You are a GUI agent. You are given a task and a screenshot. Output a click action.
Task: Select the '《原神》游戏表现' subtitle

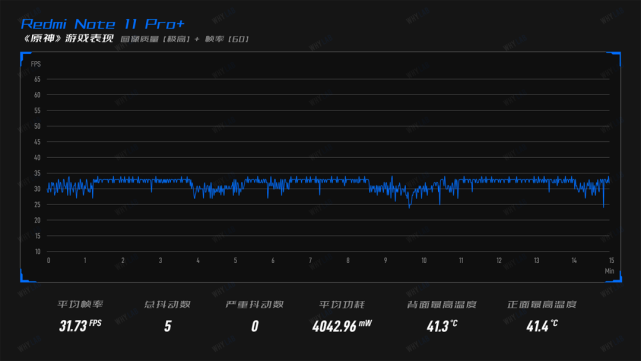point(68,39)
